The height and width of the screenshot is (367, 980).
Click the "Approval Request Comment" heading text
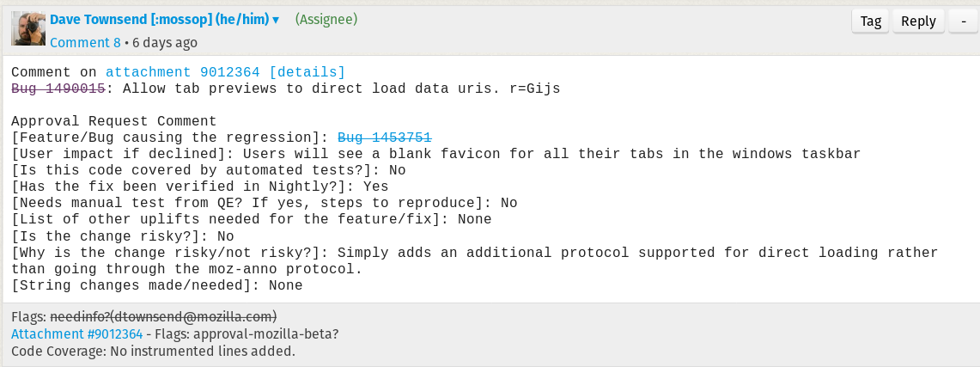[x=113, y=121]
